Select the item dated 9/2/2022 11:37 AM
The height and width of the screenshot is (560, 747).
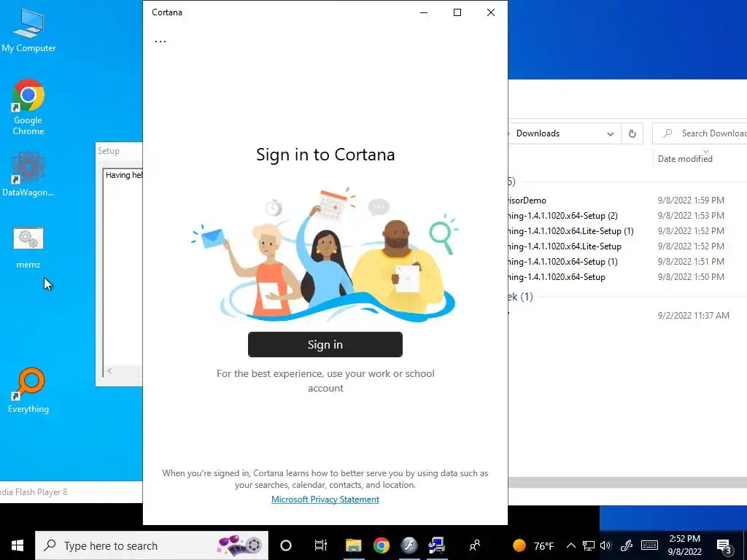point(627,315)
